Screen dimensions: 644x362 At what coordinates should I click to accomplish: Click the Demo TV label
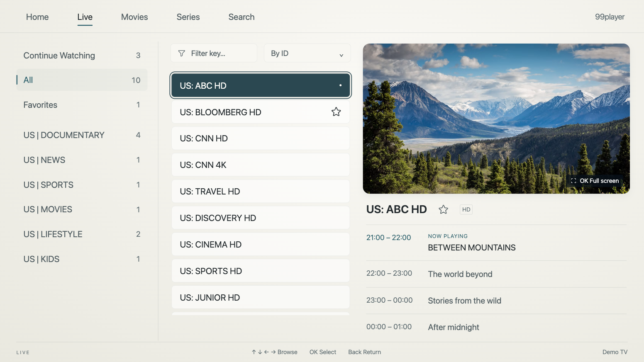pos(615,352)
